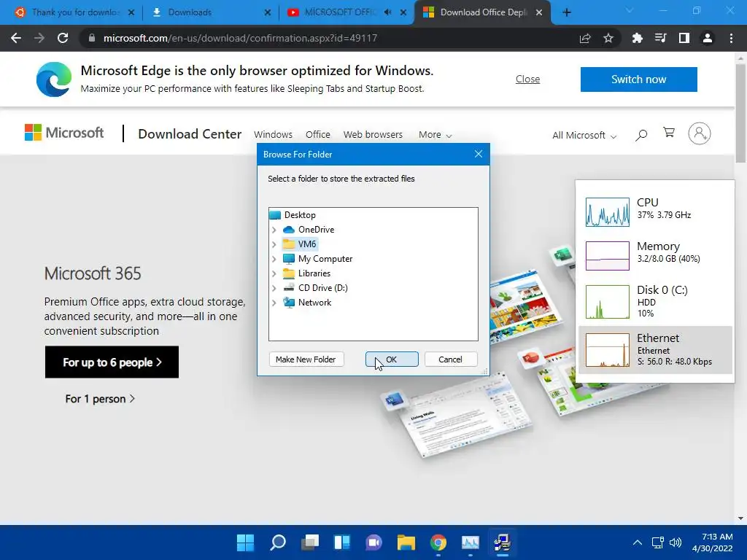Toggle the Chrome side panel icon
The height and width of the screenshot is (560, 747).
click(684, 38)
